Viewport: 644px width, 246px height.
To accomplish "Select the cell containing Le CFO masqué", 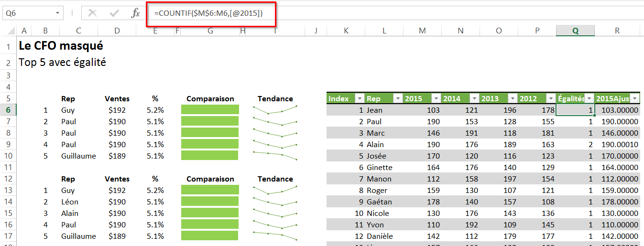I will 61,46.
